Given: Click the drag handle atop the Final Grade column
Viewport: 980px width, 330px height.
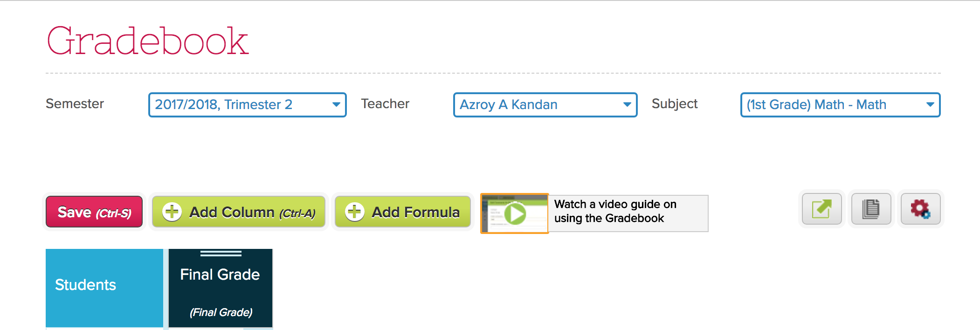Looking at the screenshot, I should 220,253.
